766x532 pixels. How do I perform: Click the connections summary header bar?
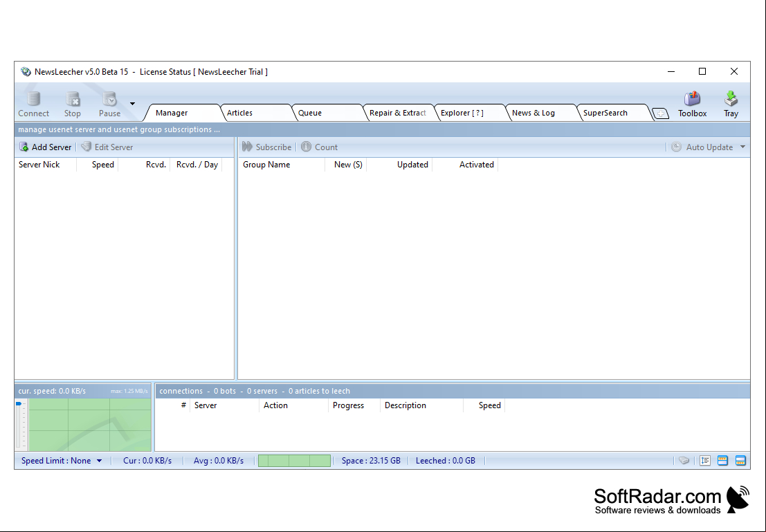[x=453, y=391]
